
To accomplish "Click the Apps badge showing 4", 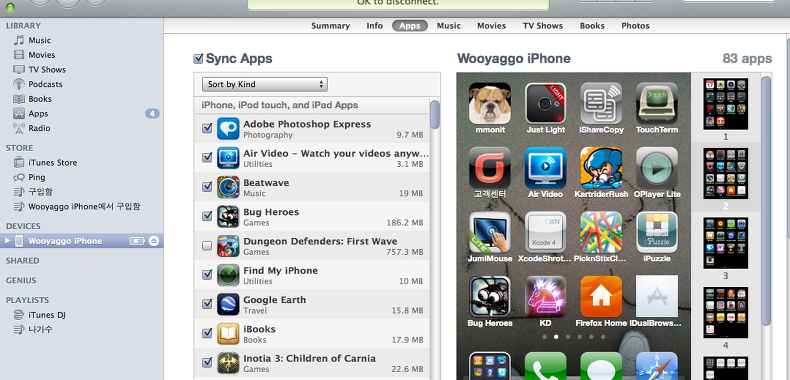I will coord(152,113).
